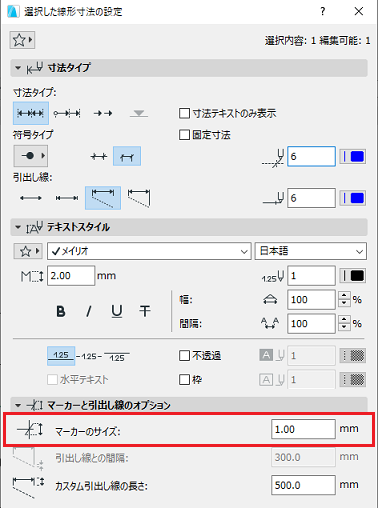Click custom witness line length 500.0 field
Image resolution: width=378 pixels, height=508 pixels.
point(303,485)
